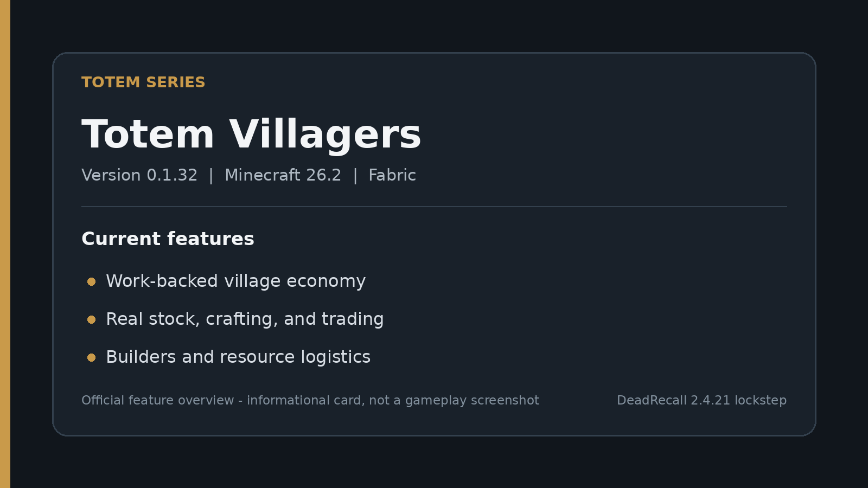Click the gold bullet beside Real stock, crafting
The image size is (868, 488).
[91, 319]
